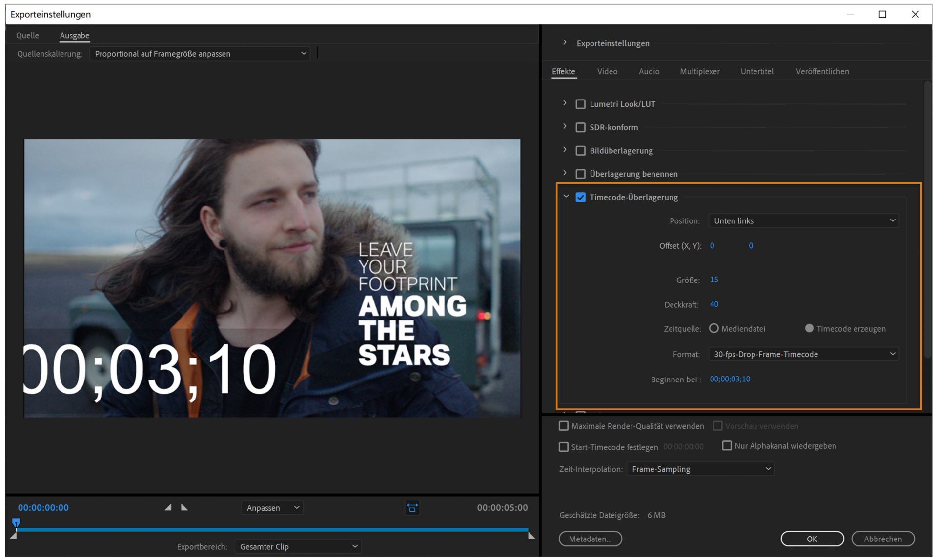Click the Set In Point triangle icon
This screenshot has width=937, height=560.
pyautogui.click(x=168, y=507)
